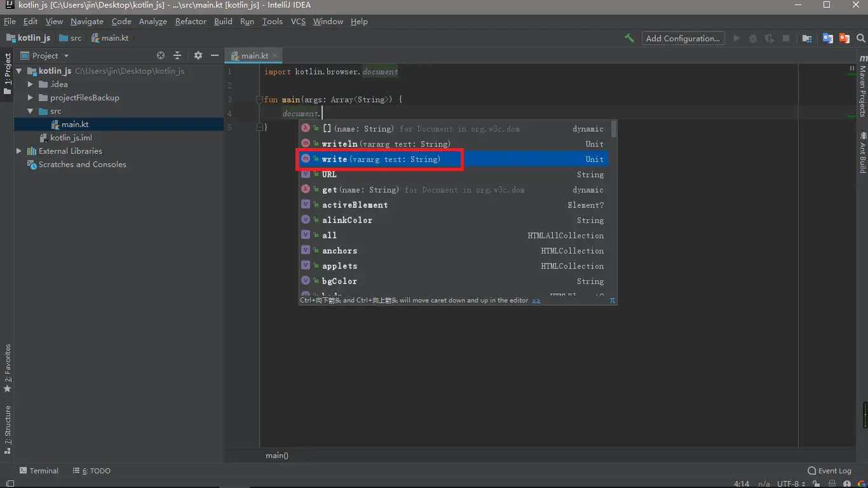Hide the Project panel with minus icon
This screenshot has width=868, height=488.
point(214,55)
